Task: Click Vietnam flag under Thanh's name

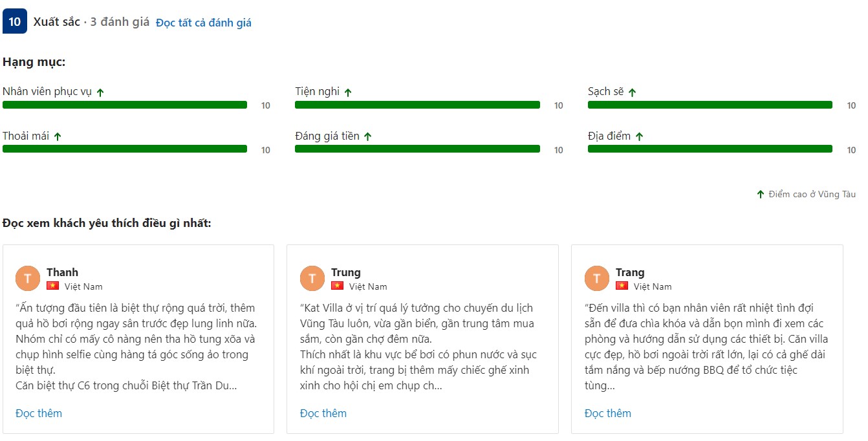Action: point(52,286)
